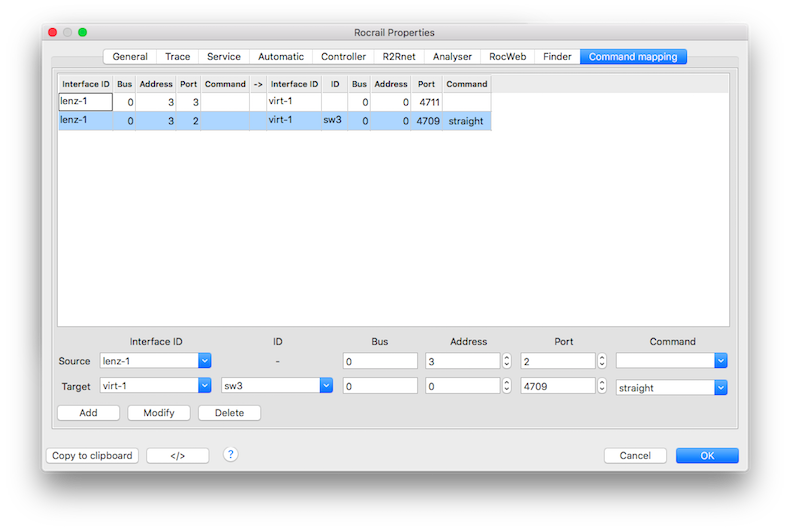
Task: Open the Target Interface ID dropdown
Action: 204,386
